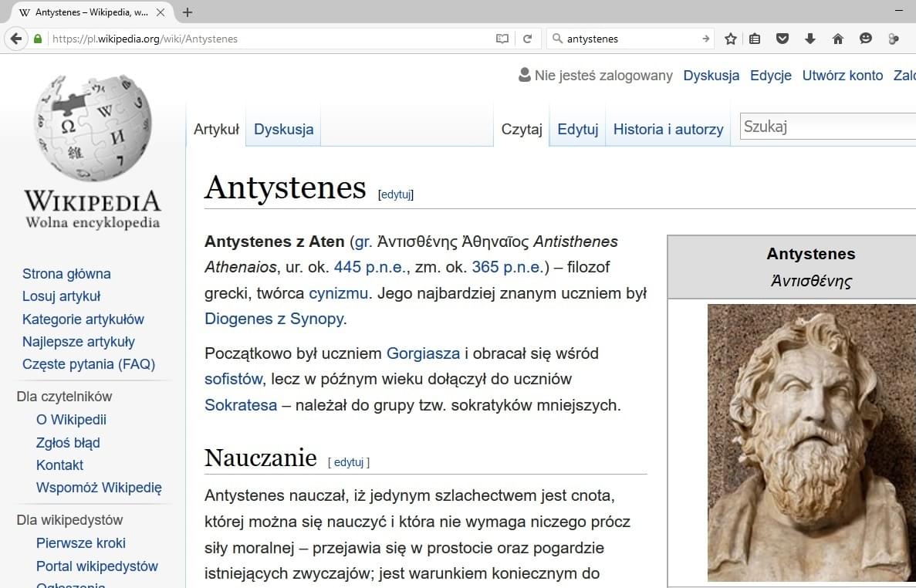Go to the home page icon
This screenshot has height=588, width=916.
838,39
